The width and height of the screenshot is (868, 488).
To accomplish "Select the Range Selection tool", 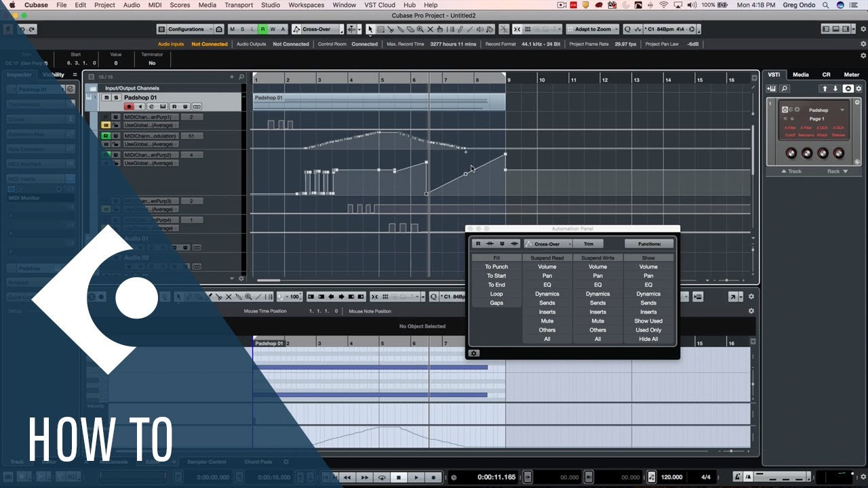I will [380, 29].
